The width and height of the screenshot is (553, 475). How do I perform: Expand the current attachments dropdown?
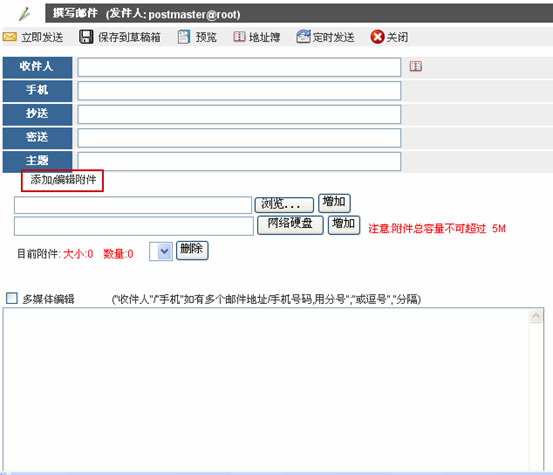click(161, 251)
